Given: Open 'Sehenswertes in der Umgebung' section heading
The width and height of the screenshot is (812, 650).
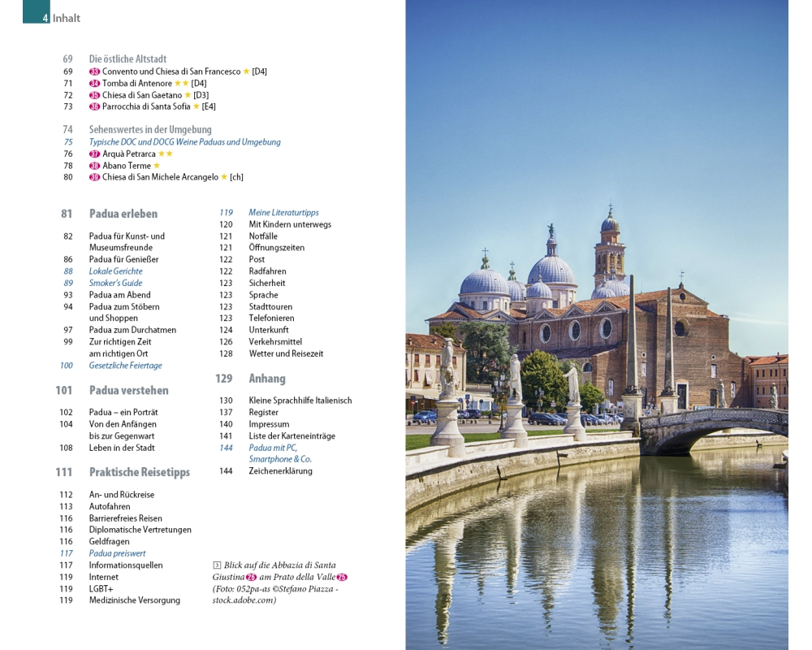Looking at the screenshot, I should tap(149, 129).
